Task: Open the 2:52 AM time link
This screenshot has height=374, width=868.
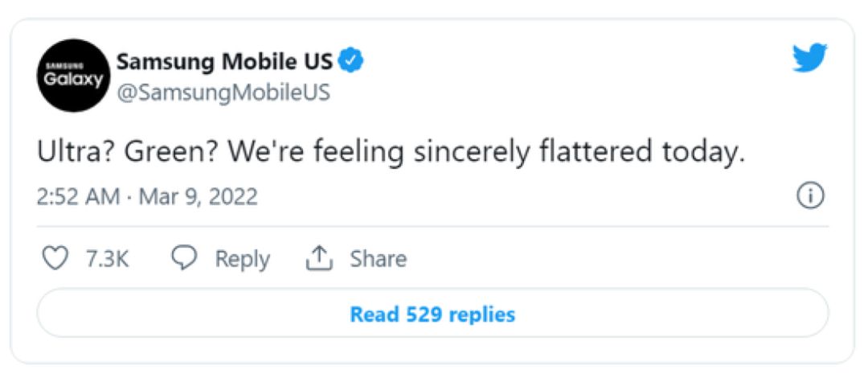Action: coord(78,197)
